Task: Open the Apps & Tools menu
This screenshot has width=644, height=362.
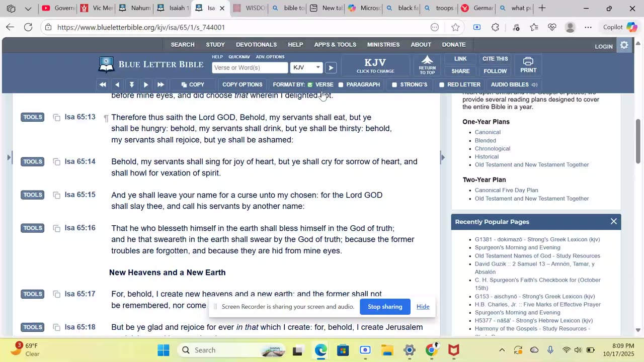Action: pos(335,45)
